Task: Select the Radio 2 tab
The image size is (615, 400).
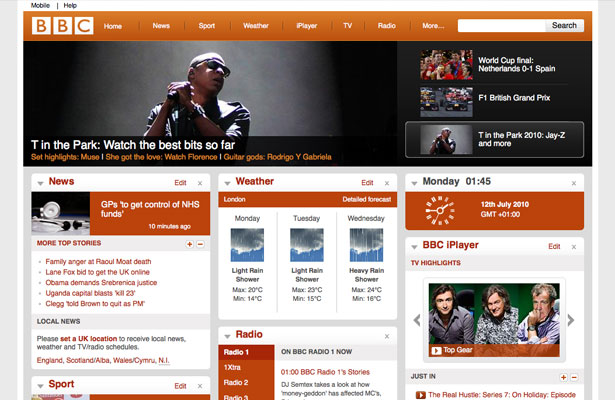Action: (246, 383)
